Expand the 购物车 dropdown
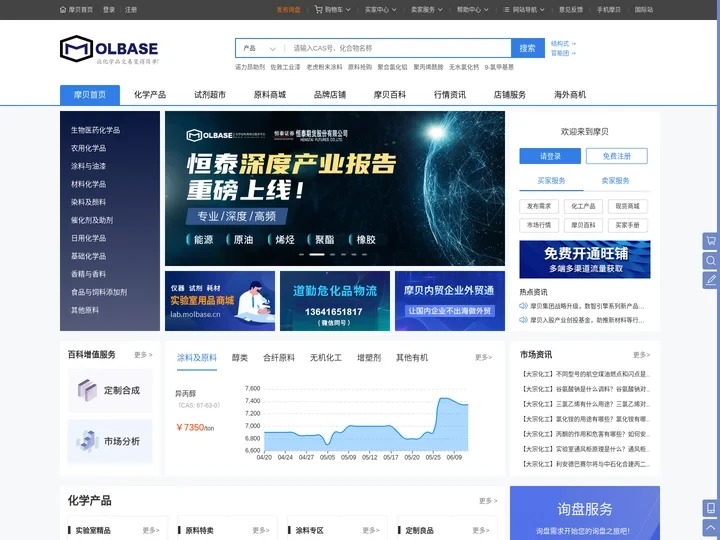 pos(348,10)
